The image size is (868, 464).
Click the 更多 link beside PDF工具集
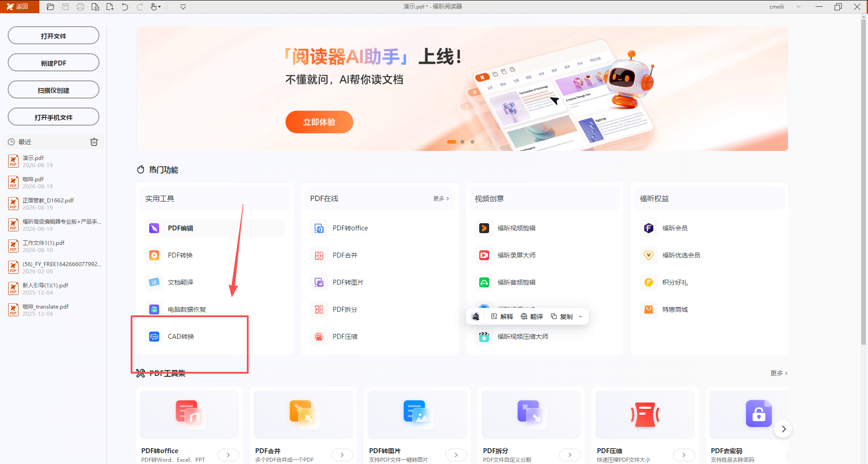point(779,373)
